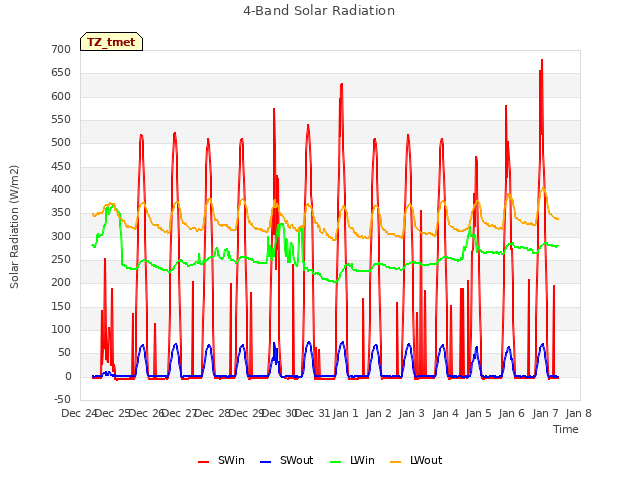Screen dimensions: 640x480
Task: Click the 350 y-axis tick label
Action: [61, 213]
